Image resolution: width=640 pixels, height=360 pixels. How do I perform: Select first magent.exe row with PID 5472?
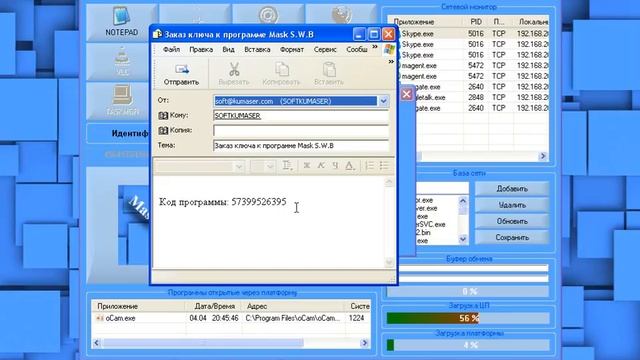[472, 65]
